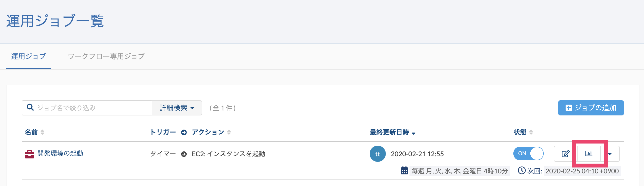Expand the 詳細検索 dropdown
This screenshot has height=186, width=644.
click(x=177, y=108)
